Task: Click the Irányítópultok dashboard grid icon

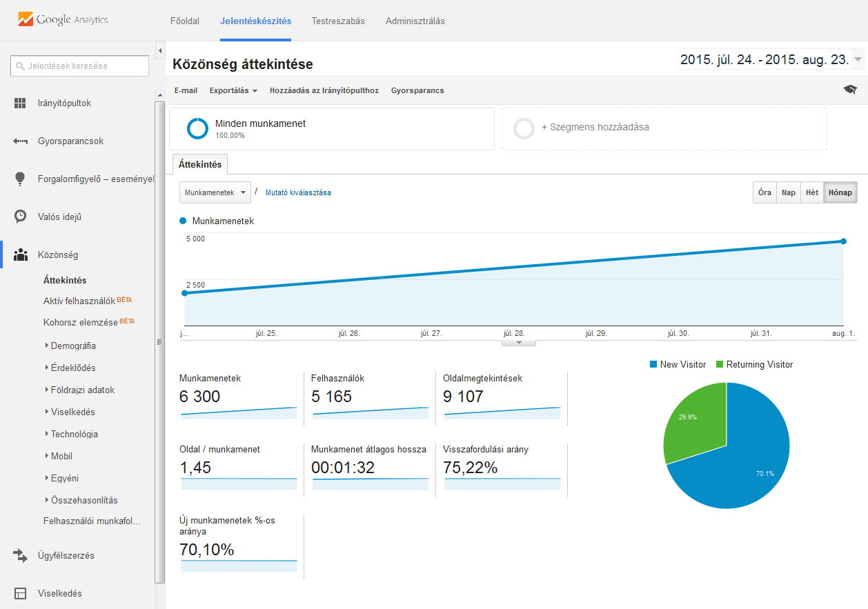Action: click(20, 103)
